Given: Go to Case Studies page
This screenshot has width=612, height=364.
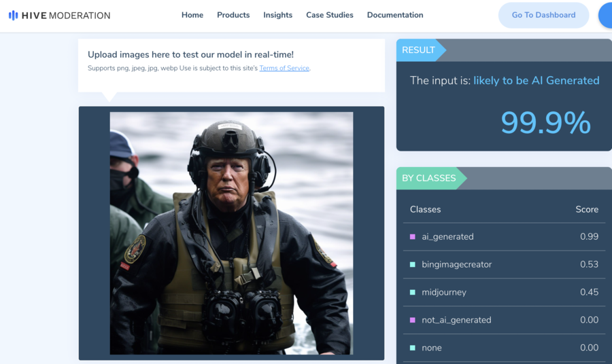Looking at the screenshot, I should click(330, 15).
